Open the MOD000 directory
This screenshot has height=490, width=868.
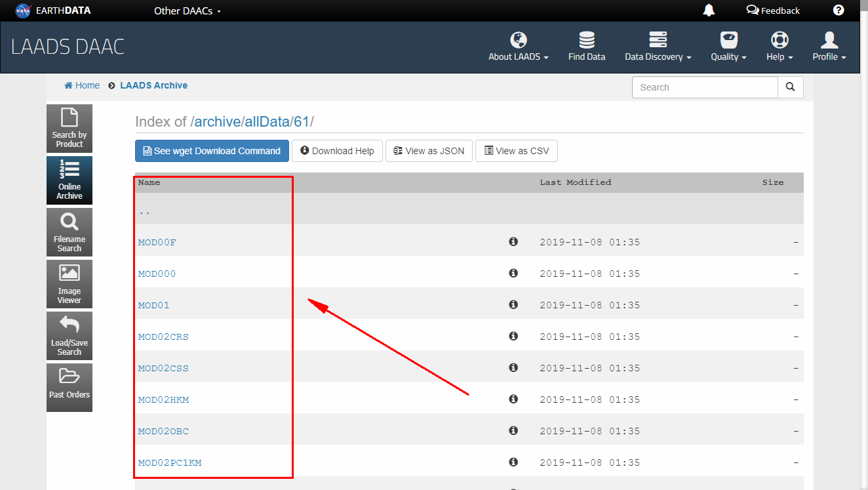point(157,274)
